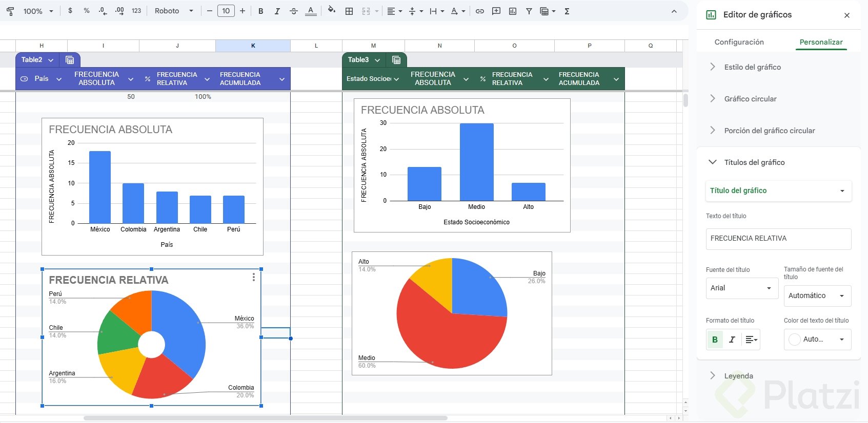Open the title text color dropdown
Screen dimensions: 868x423
coord(817,339)
